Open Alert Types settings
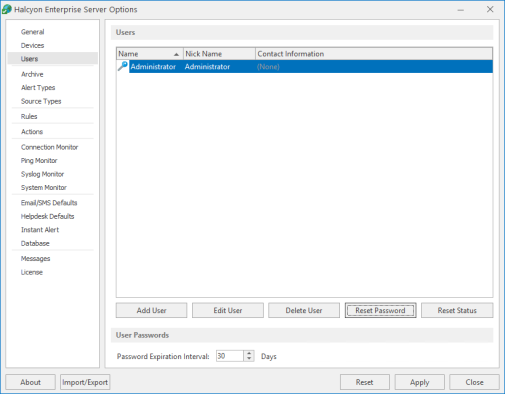This screenshot has width=505, height=394. tap(38, 88)
